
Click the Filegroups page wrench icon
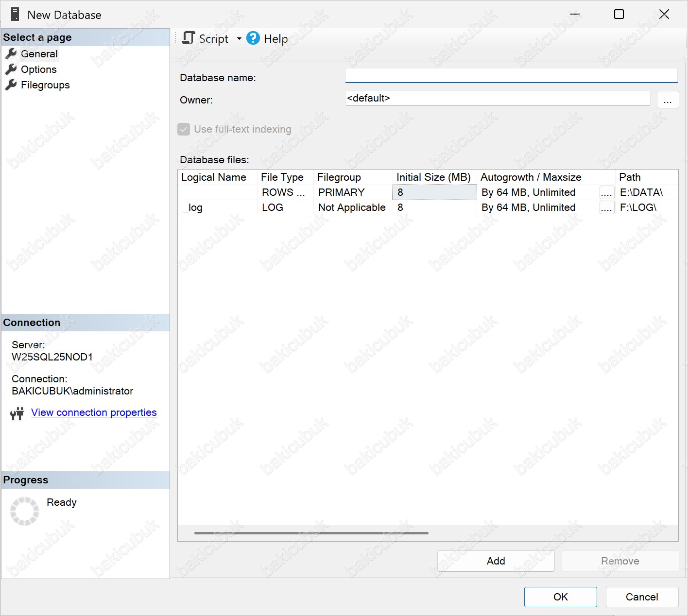pyautogui.click(x=11, y=85)
